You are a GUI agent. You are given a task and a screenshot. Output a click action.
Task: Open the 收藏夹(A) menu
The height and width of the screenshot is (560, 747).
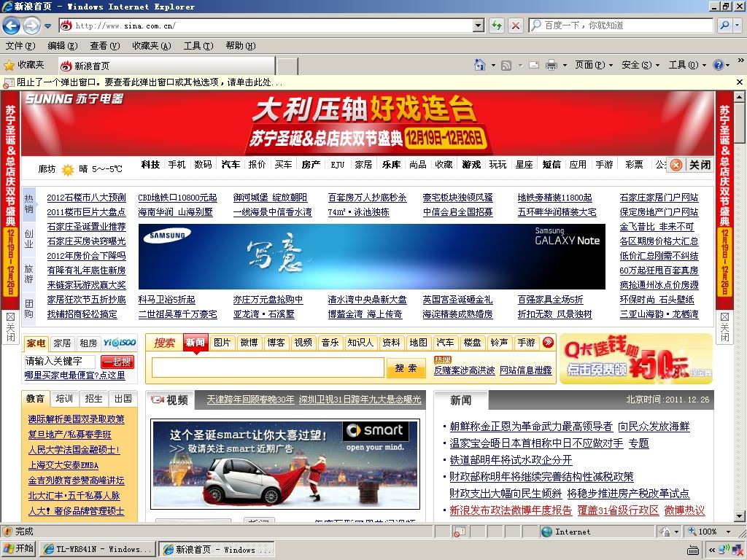(152, 46)
